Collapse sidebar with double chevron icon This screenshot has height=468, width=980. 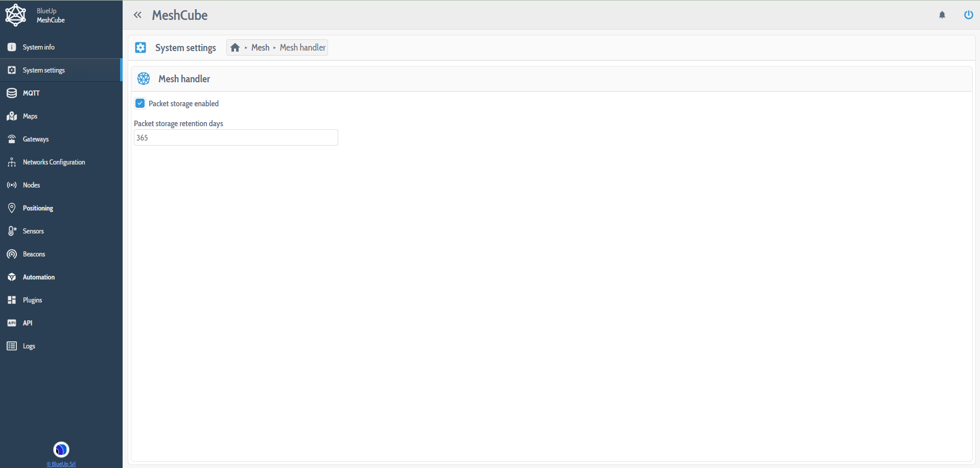pos(137,15)
